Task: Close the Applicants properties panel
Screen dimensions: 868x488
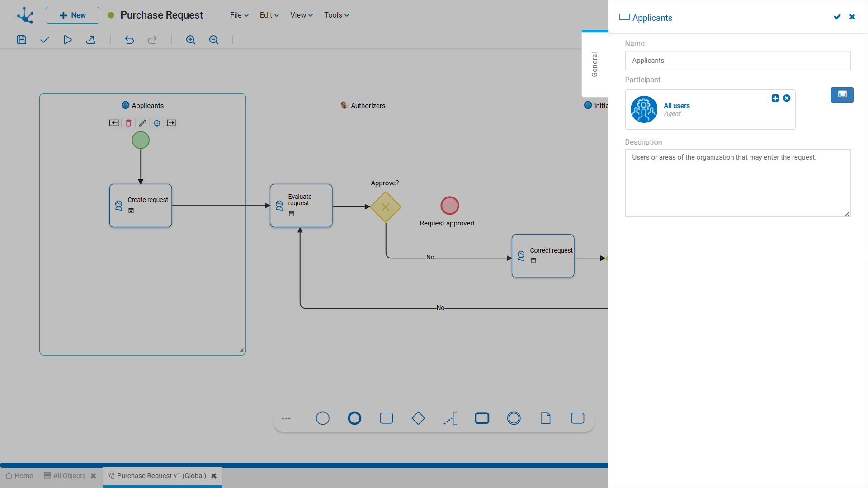Action: pos(852,17)
